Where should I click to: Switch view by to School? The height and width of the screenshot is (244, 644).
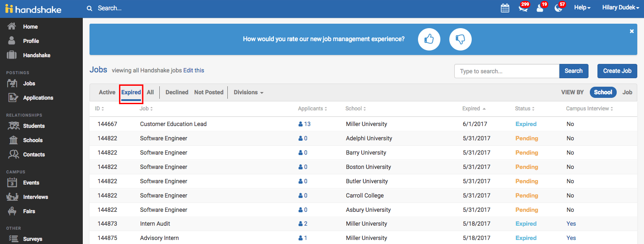click(x=603, y=93)
